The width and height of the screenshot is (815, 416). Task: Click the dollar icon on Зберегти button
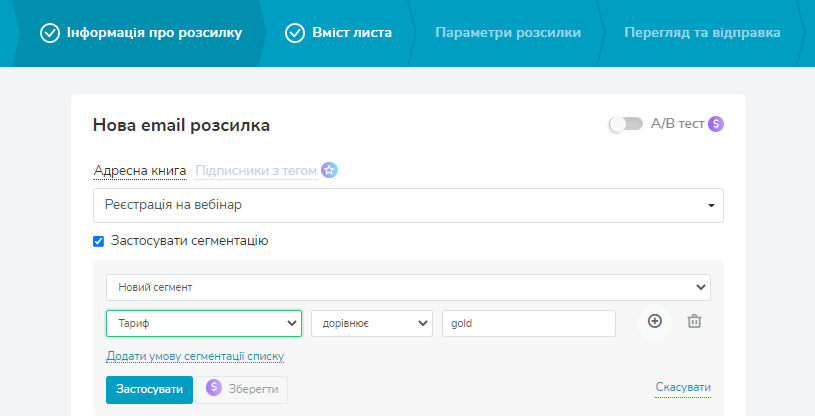(214, 387)
